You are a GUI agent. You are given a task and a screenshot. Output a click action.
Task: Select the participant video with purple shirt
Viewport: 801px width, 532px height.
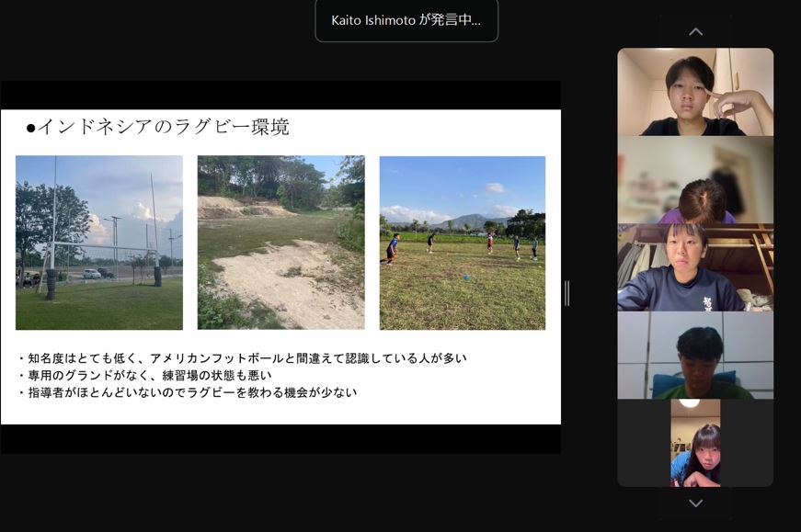click(695, 180)
